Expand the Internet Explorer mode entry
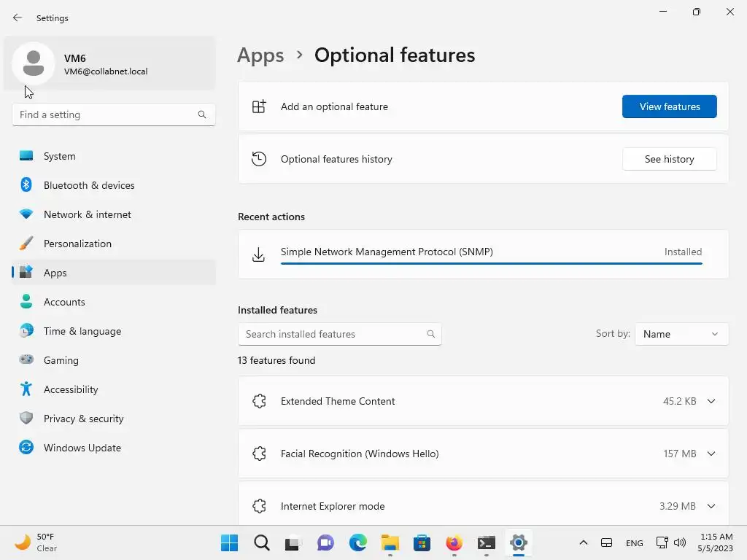This screenshot has height=560, width=747. (711, 506)
